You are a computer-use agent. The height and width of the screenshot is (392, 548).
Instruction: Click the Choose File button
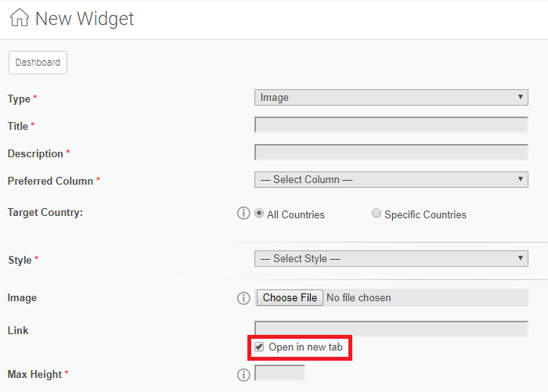click(290, 297)
